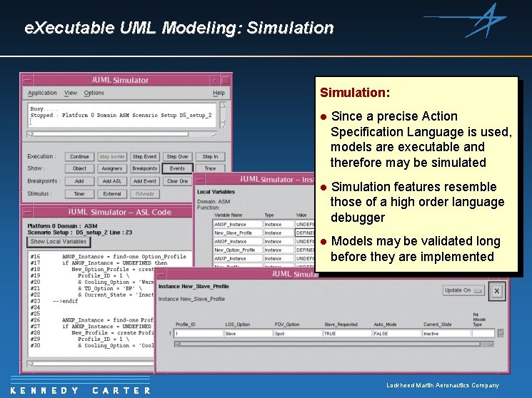Select the ANOP_Instance variable name
The width and height of the screenshot is (532, 398).
(x=238, y=241)
